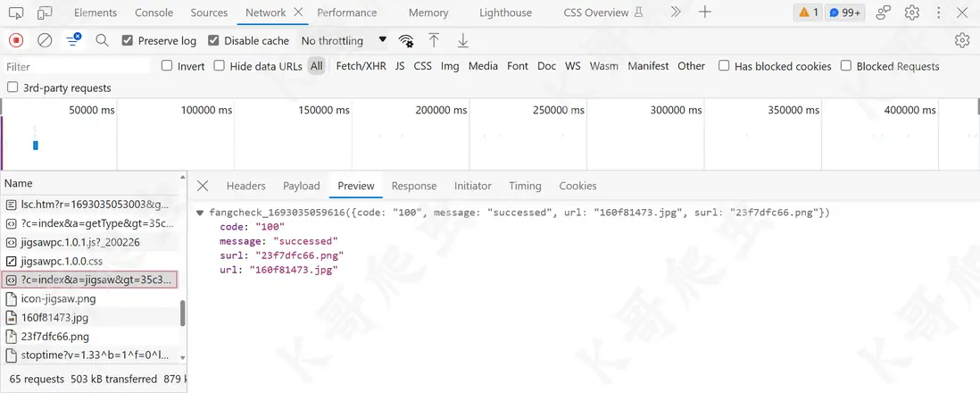
Task: Switch to the Performance tab
Action: (x=347, y=13)
